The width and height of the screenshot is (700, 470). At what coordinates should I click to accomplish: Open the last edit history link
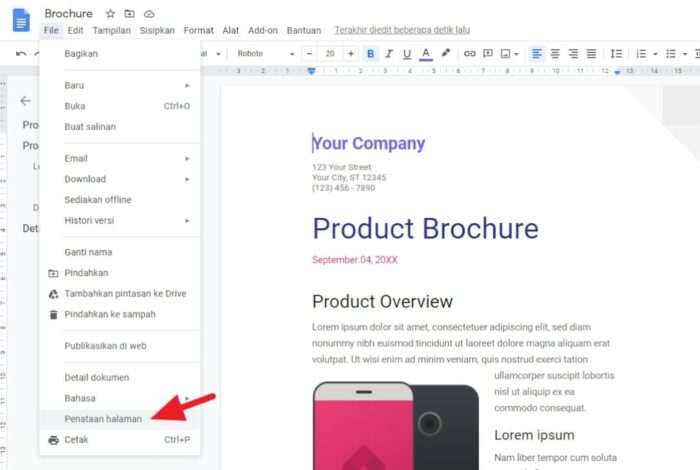(402, 30)
